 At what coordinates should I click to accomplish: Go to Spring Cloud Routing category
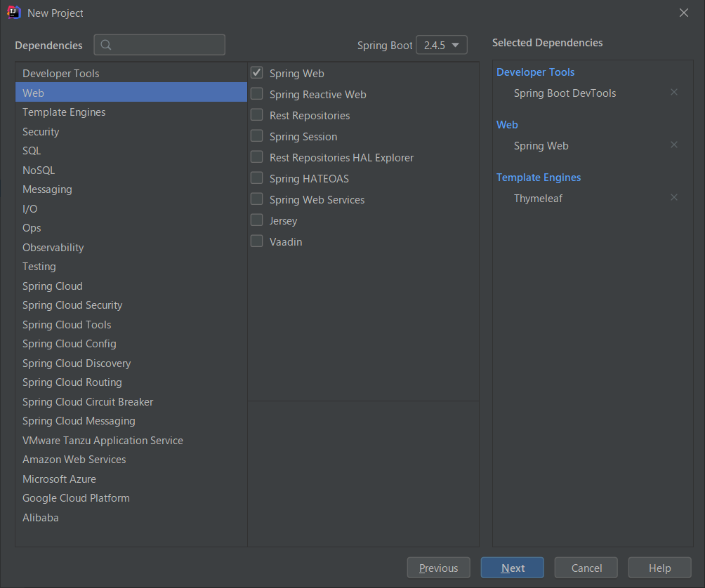[x=131, y=382]
